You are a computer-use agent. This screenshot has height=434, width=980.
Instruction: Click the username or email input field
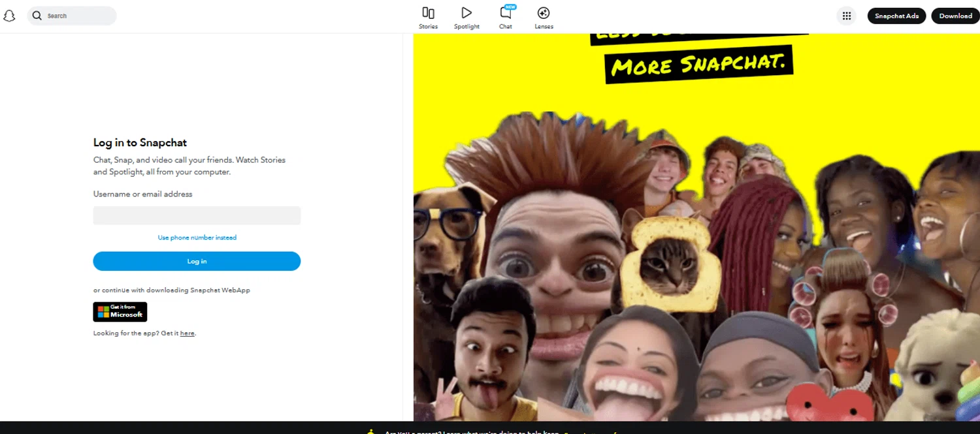197,215
